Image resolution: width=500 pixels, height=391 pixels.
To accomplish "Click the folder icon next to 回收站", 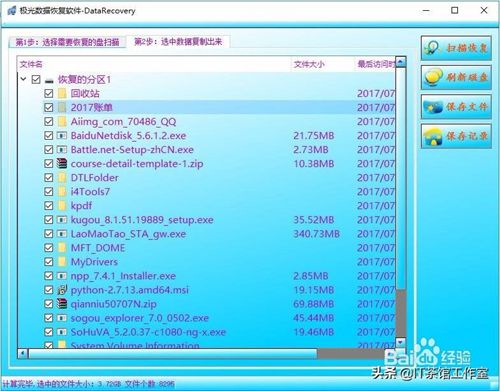I will coord(62,93).
